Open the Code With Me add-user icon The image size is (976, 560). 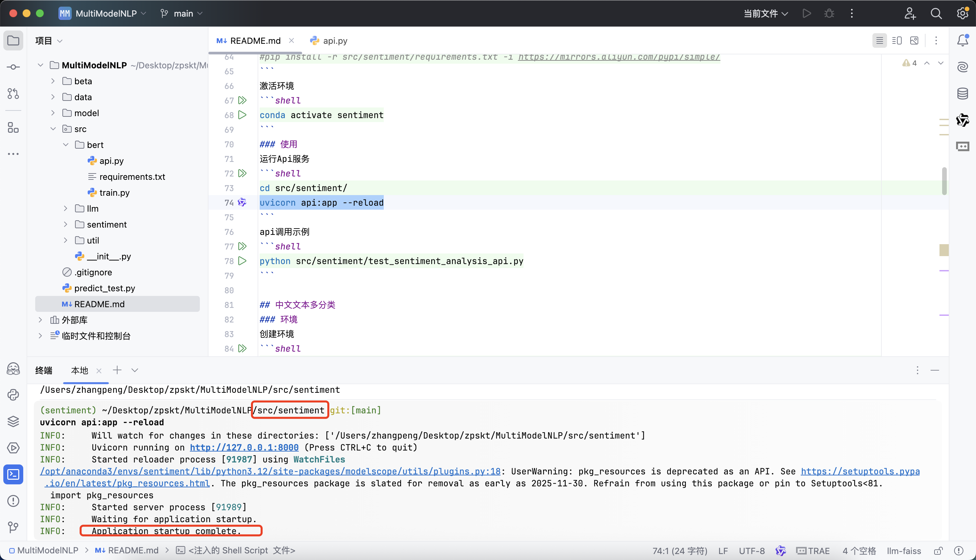[909, 14]
